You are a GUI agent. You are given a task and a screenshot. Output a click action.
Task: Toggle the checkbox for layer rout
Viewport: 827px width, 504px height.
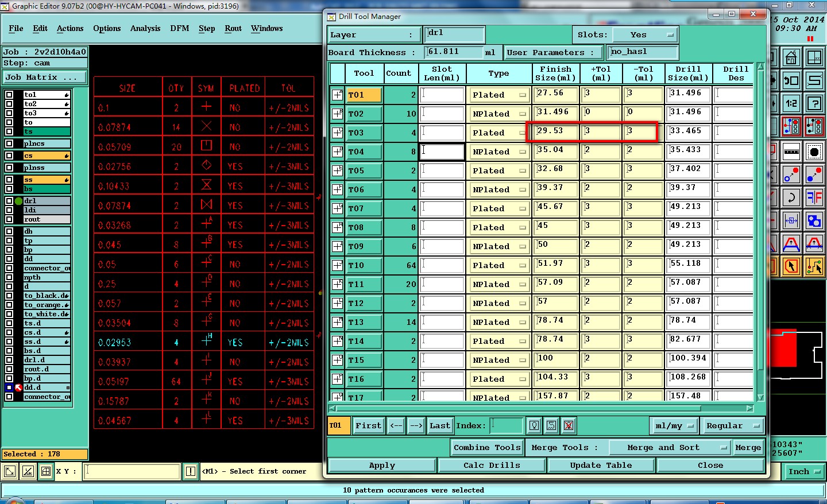click(9, 219)
